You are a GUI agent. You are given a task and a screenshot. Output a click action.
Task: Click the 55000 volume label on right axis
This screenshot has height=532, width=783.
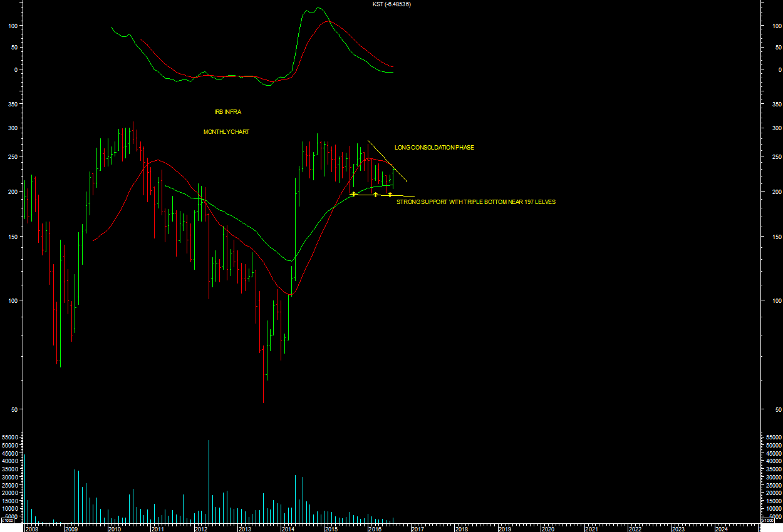point(771,437)
